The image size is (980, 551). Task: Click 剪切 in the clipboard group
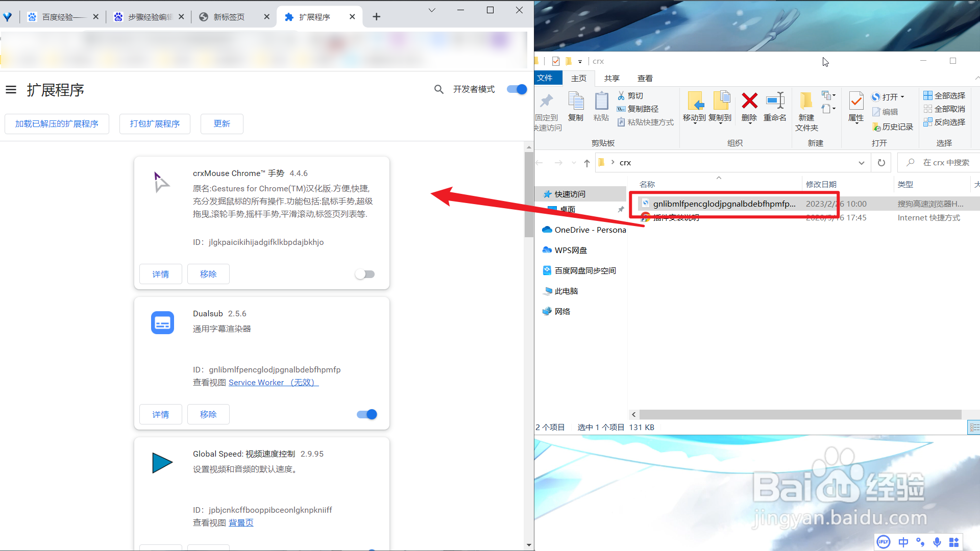click(x=630, y=96)
